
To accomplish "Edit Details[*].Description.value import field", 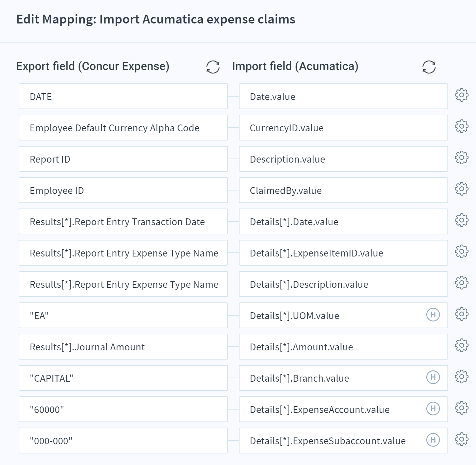I will (x=343, y=284).
